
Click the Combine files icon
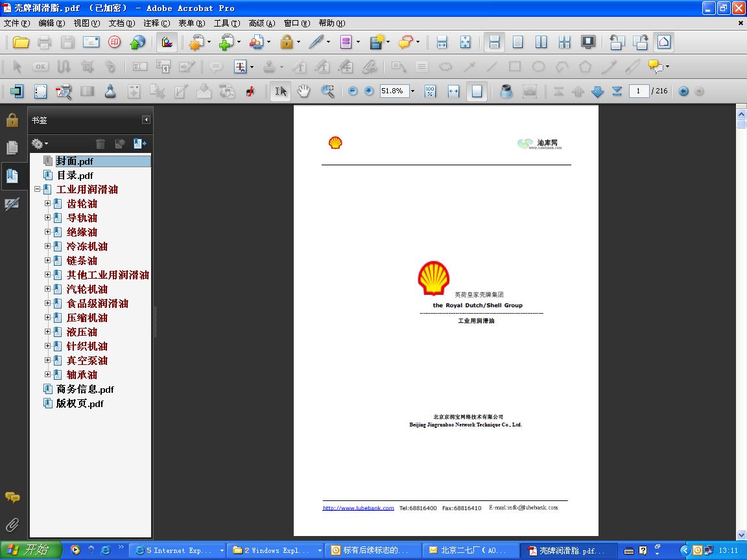(226, 42)
